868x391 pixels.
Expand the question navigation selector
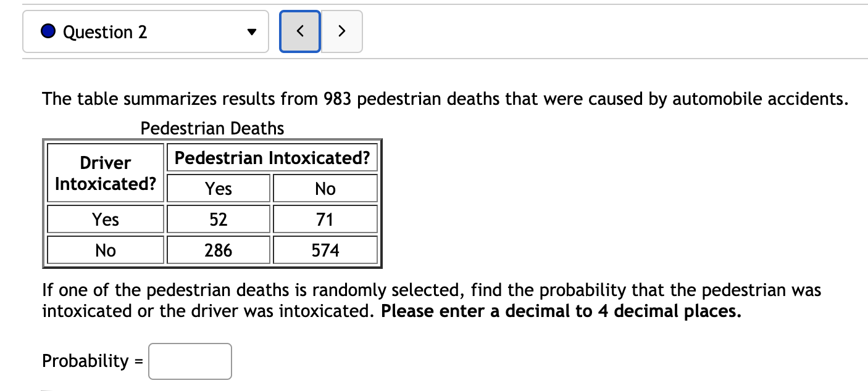click(145, 31)
